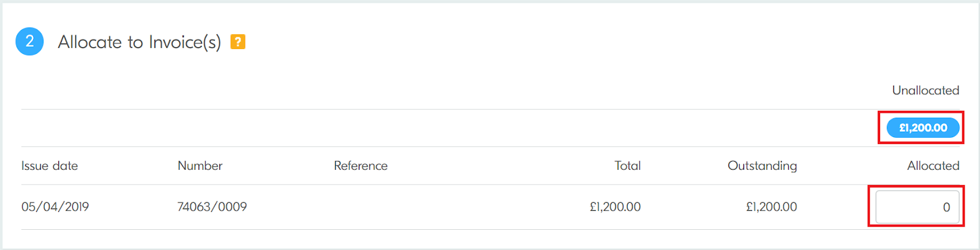Image resolution: width=980 pixels, height=250 pixels.
Task: Click the Number column header
Action: 200,165
